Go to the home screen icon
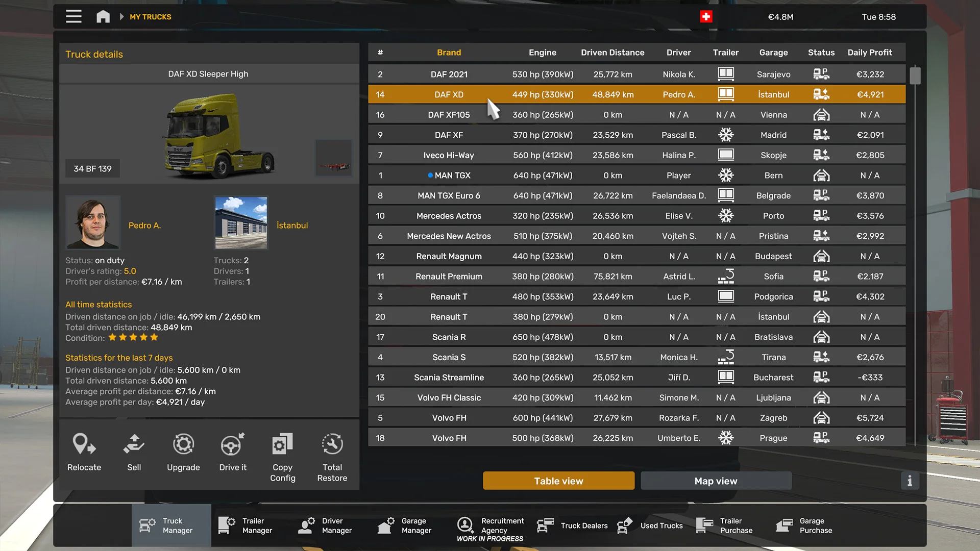Viewport: 980px width, 551px height. (103, 16)
